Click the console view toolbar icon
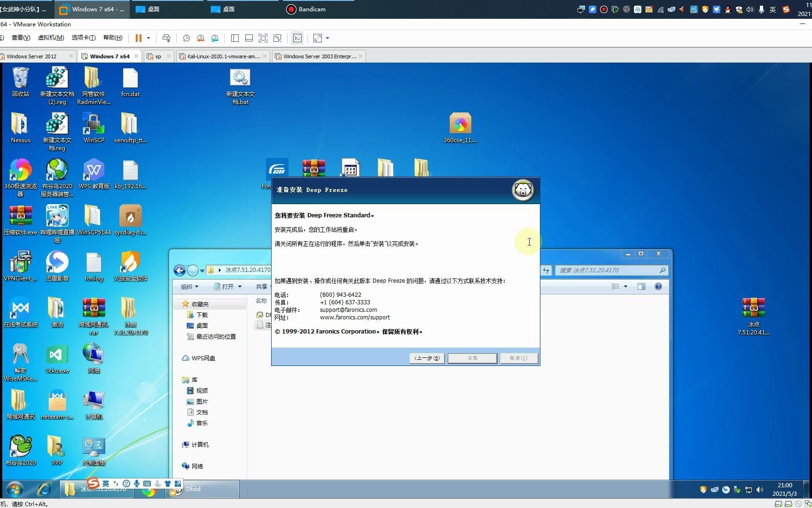The width and height of the screenshot is (812, 508). [x=297, y=38]
